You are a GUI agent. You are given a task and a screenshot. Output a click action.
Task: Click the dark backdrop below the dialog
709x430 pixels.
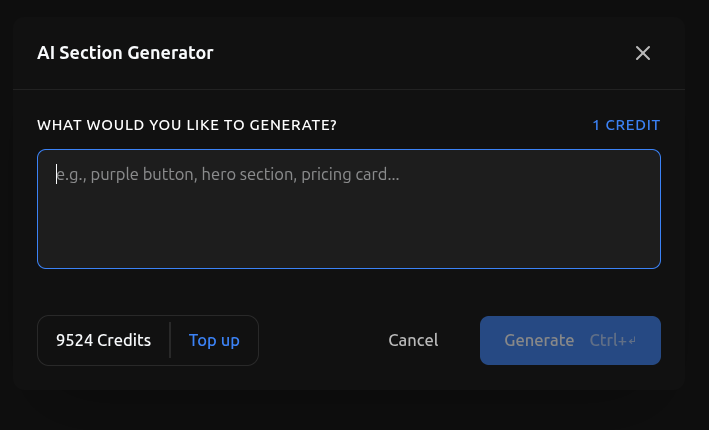[354, 412]
